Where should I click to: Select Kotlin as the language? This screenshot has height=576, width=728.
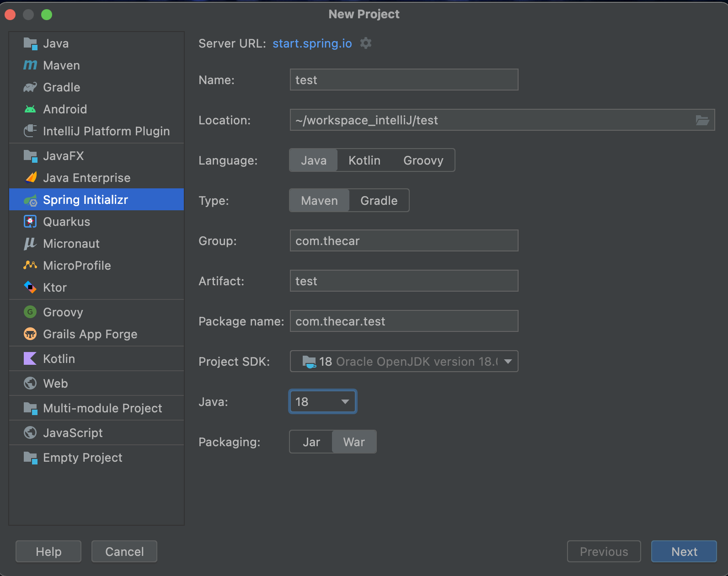point(364,160)
